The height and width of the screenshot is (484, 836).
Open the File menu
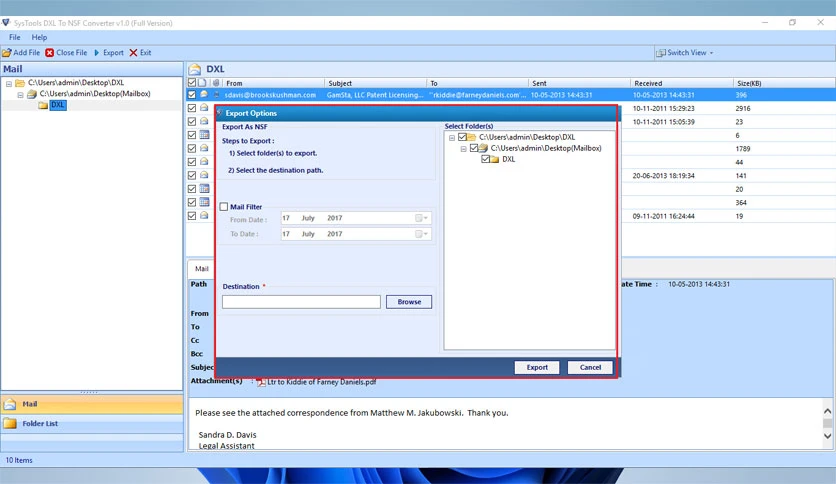click(14, 37)
